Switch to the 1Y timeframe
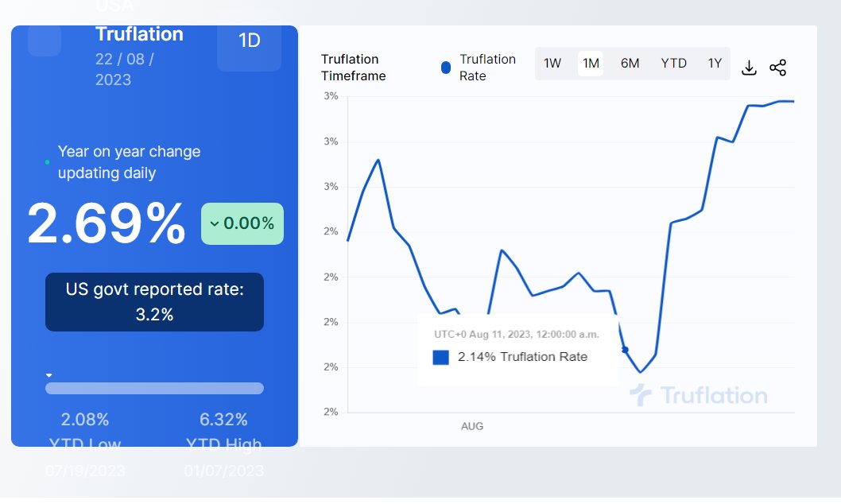 [x=715, y=64]
